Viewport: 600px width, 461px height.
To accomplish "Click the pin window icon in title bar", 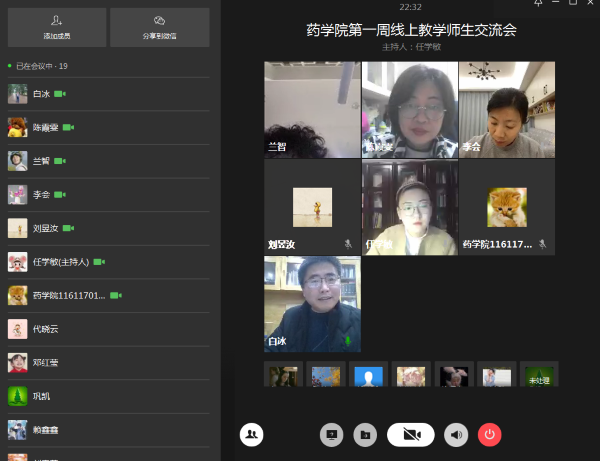I will (537, 4).
